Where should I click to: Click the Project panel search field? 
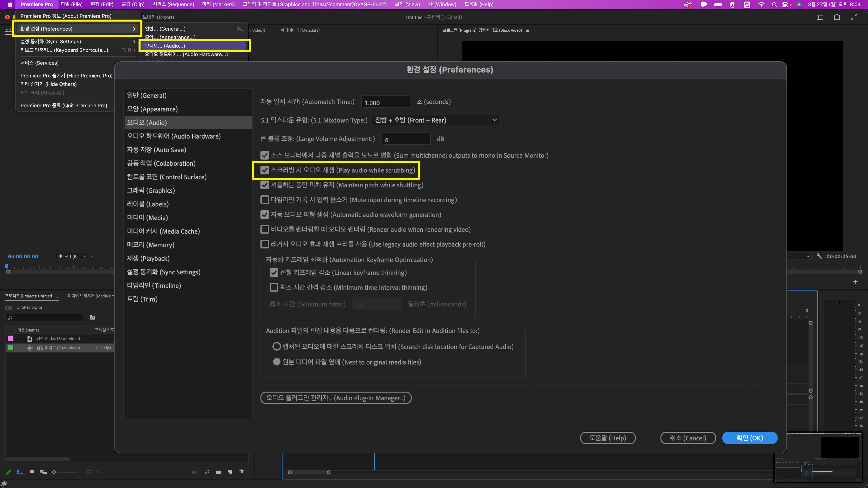tap(44, 318)
